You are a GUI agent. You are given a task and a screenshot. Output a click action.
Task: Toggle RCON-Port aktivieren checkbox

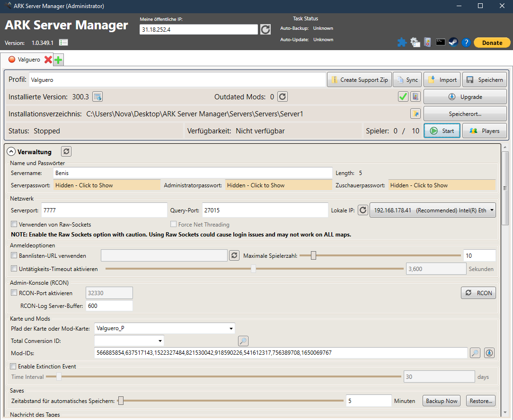(14, 293)
